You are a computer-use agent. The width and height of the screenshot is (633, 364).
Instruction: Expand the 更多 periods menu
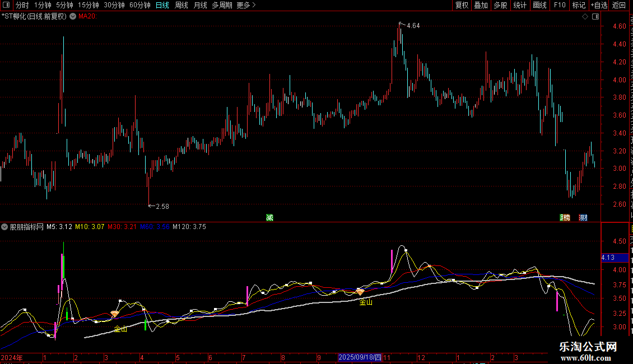pos(246,5)
